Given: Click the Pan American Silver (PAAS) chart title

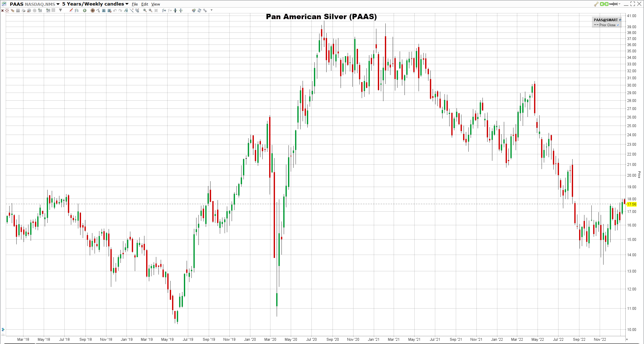Looking at the screenshot, I should [321, 17].
